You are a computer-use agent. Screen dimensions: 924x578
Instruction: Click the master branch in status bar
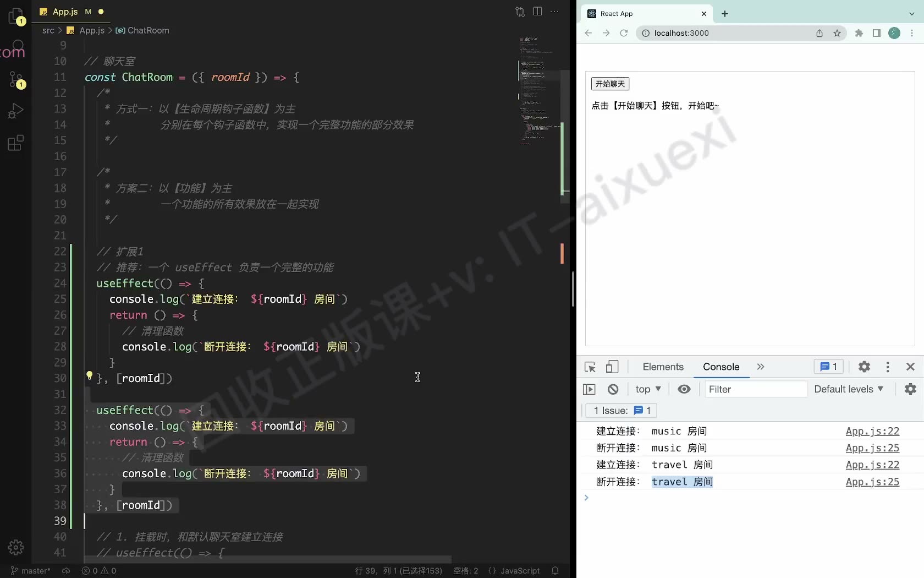coord(30,571)
